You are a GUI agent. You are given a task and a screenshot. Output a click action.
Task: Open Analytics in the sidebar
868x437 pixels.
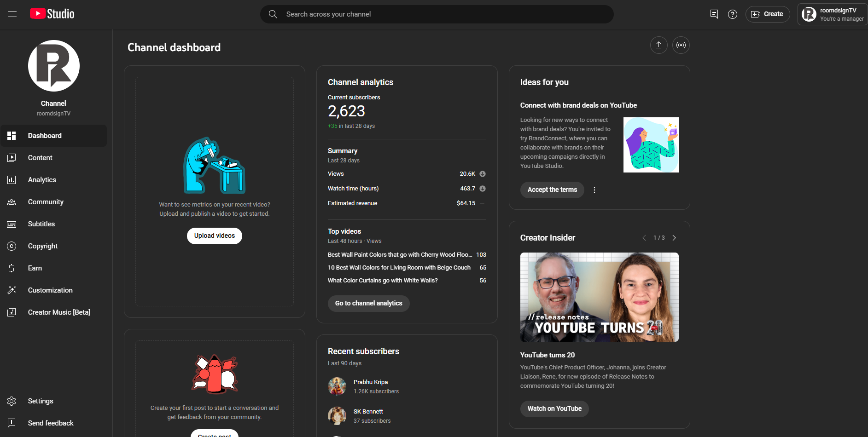pos(54,180)
